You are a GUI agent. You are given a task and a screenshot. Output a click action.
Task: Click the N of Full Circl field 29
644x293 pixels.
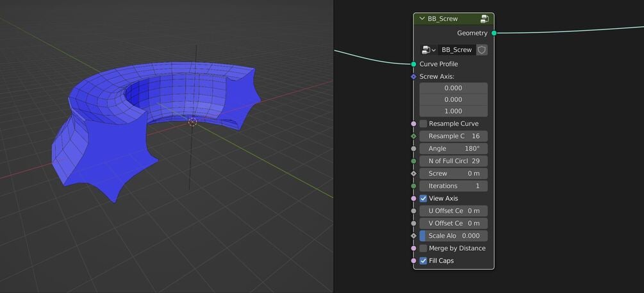(454, 161)
